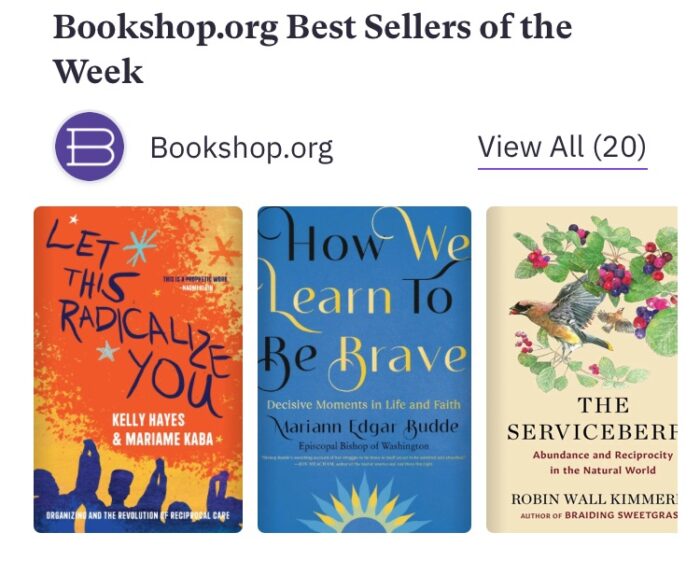Screen dimensions: 700x575
Task: Open the Let This Radicalize You cover
Action: (138, 369)
